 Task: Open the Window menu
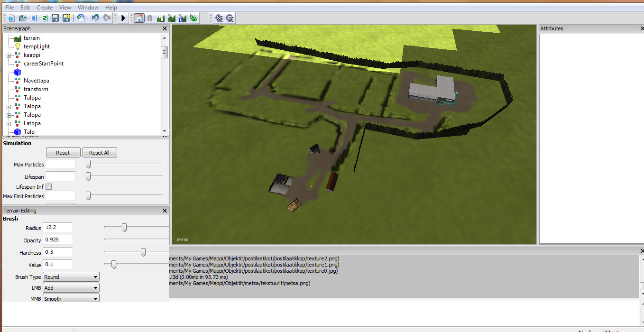pyautogui.click(x=88, y=8)
